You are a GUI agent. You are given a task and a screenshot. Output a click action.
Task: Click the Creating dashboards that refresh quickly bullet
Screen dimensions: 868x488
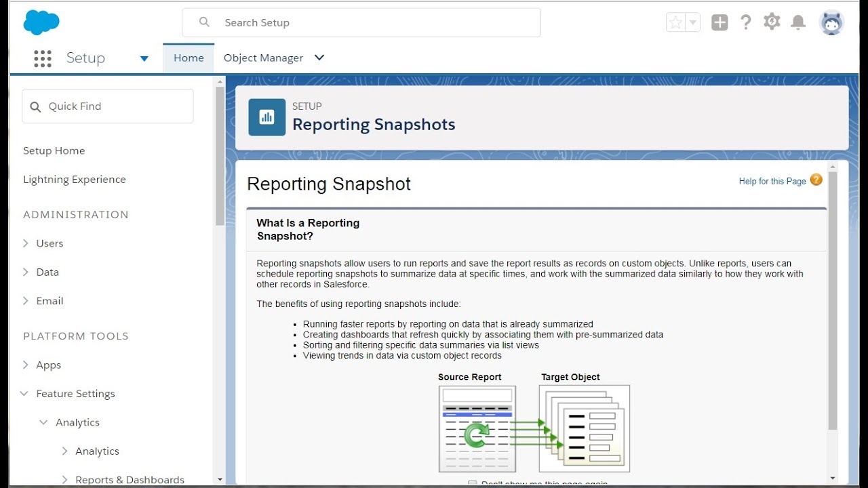pyautogui.click(x=483, y=335)
